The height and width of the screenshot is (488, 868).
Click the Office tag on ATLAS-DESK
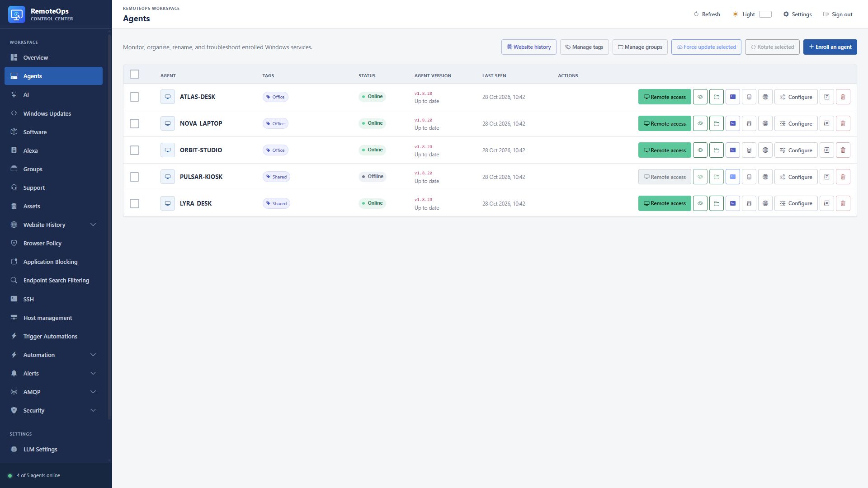275,97
